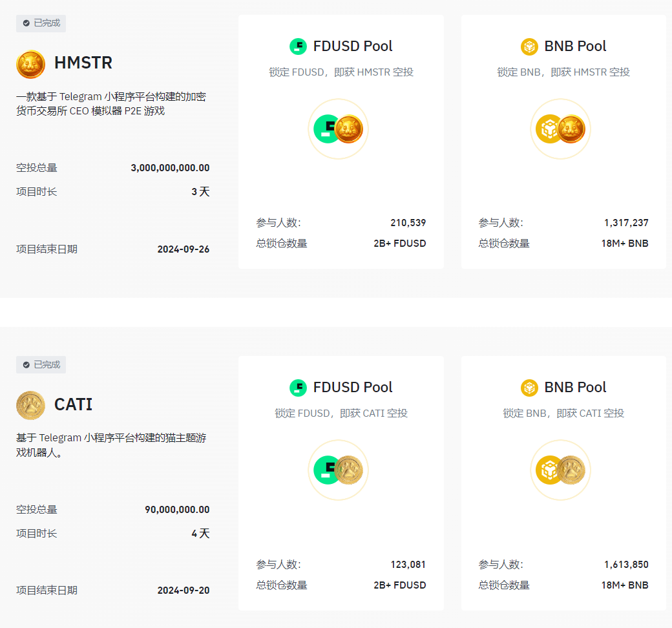The width and height of the screenshot is (672, 628).
Task: Click the participant count 210,539
Action: (408, 223)
